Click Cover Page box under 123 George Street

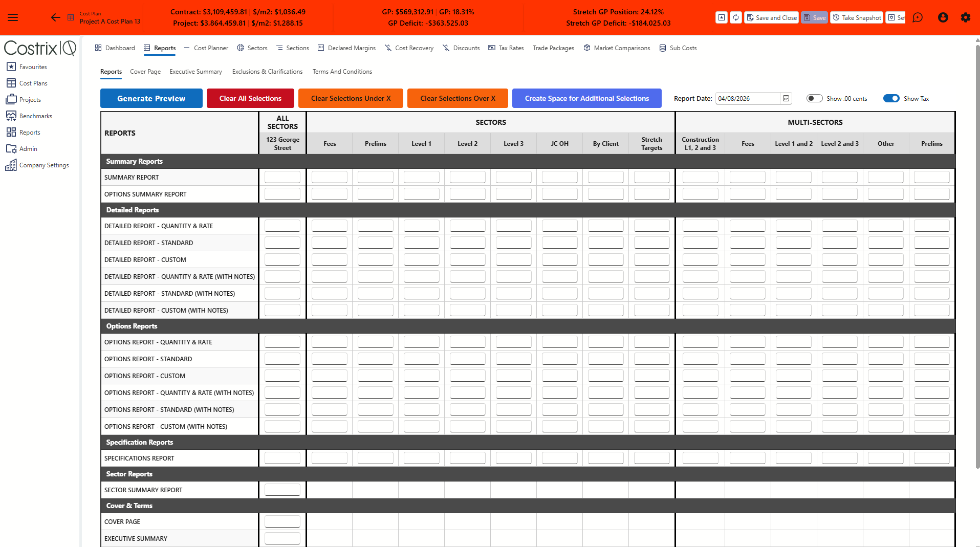(282, 521)
